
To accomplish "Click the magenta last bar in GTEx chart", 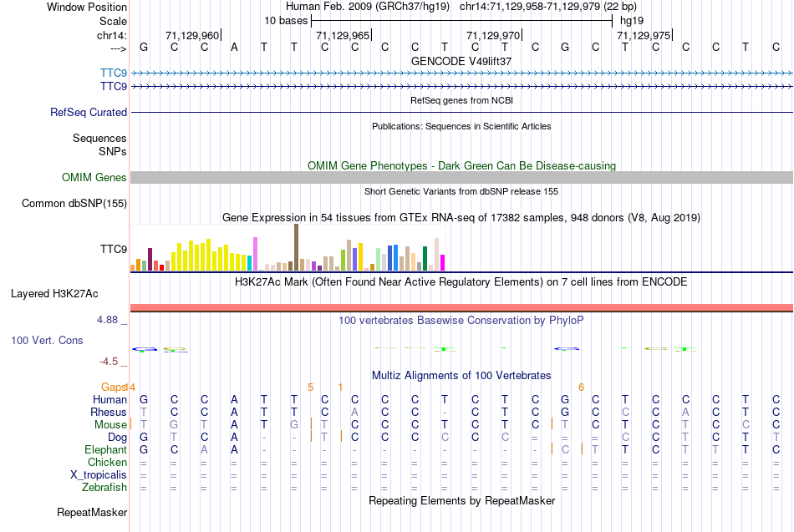I will pyautogui.click(x=442, y=263).
